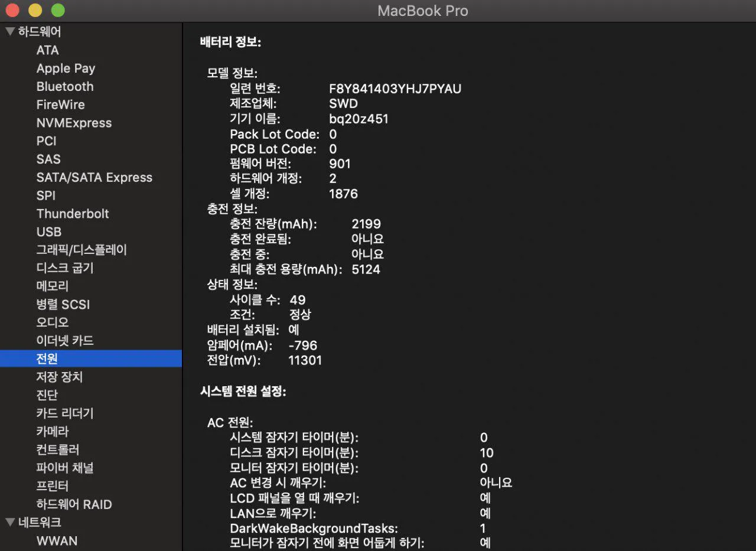The image size is (756, 551).
Task: Open the Bluetooth hardware entry
Action: [65, 86]
